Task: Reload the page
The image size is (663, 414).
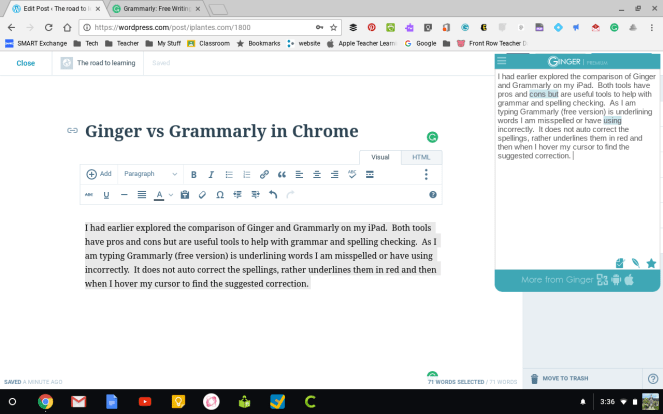Action: pos(49,27)
